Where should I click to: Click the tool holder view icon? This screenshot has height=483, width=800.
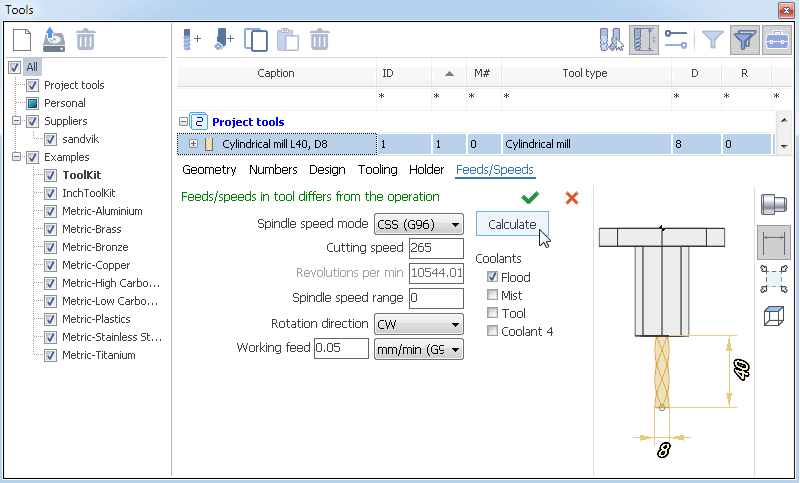[773, 204]
